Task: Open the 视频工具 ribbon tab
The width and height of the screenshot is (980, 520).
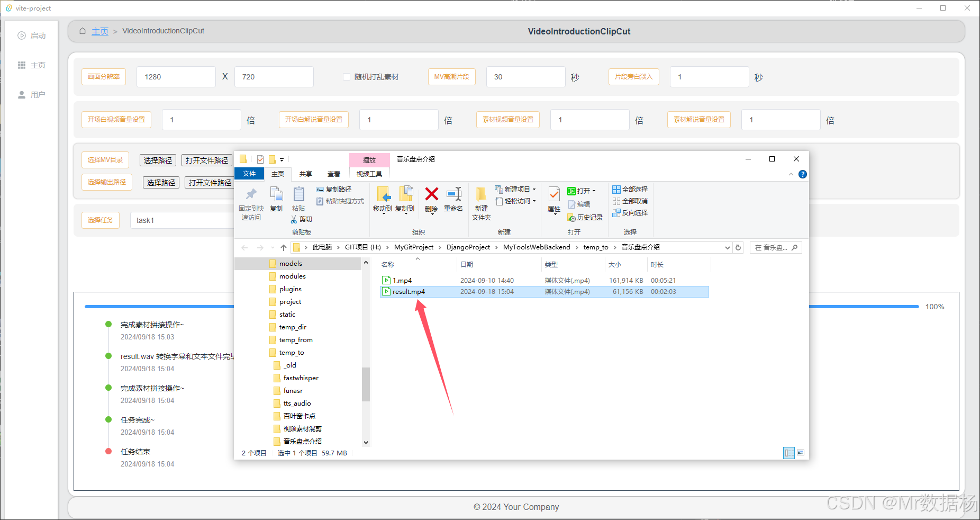Action: pos(369,174)
